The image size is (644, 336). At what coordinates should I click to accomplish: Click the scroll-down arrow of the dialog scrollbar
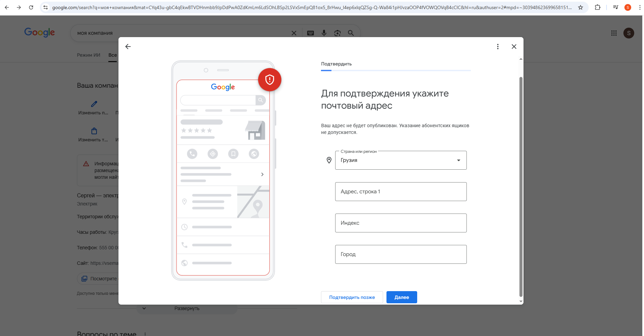click(x=521, y=301)
